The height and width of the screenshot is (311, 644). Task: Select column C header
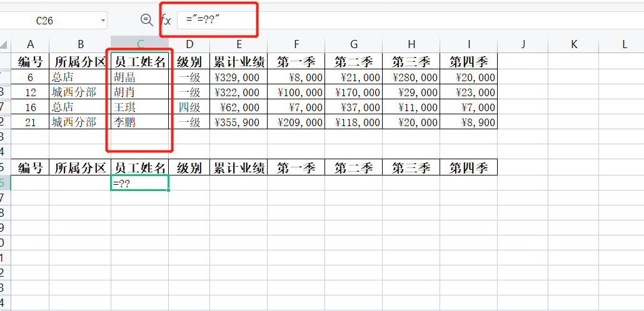(x=140, y=44)
